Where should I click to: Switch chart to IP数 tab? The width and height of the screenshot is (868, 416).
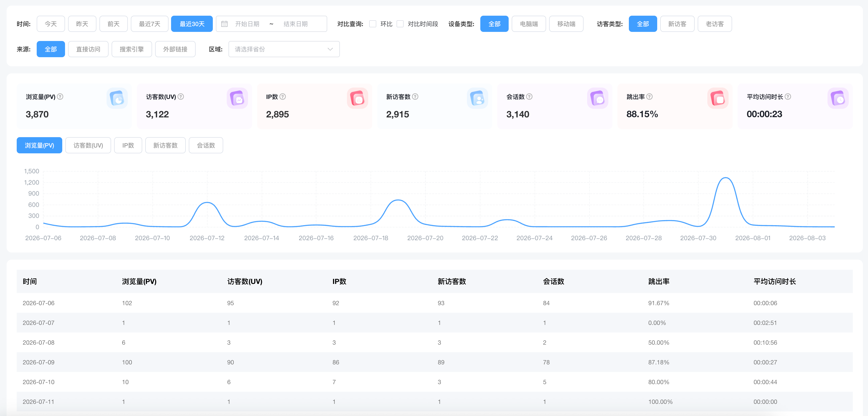(128, 145)
